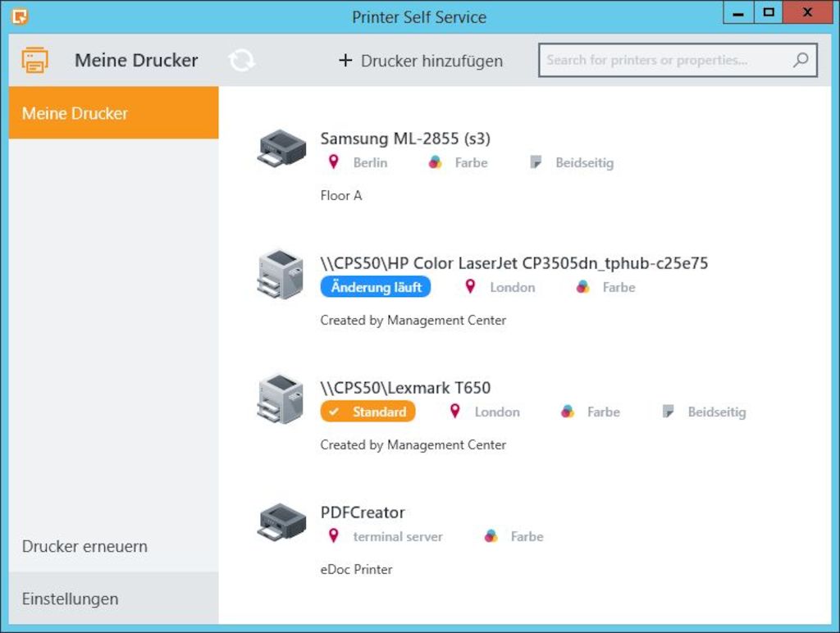840x633 pixels.
Task: Click the location pin on HP LaserJet row
Action: point(470,286)
